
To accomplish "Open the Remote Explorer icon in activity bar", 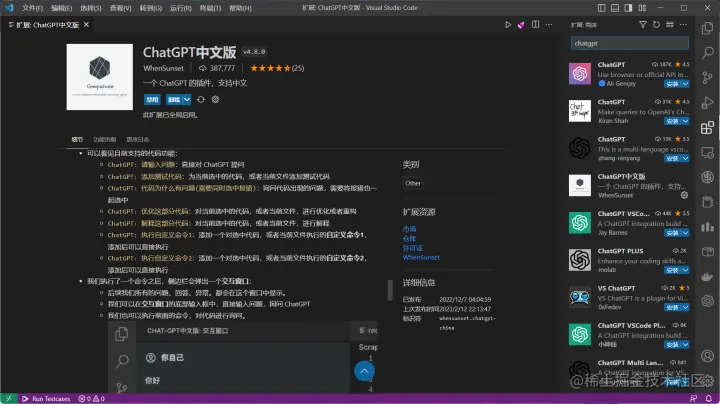I will tap(708, 152).
